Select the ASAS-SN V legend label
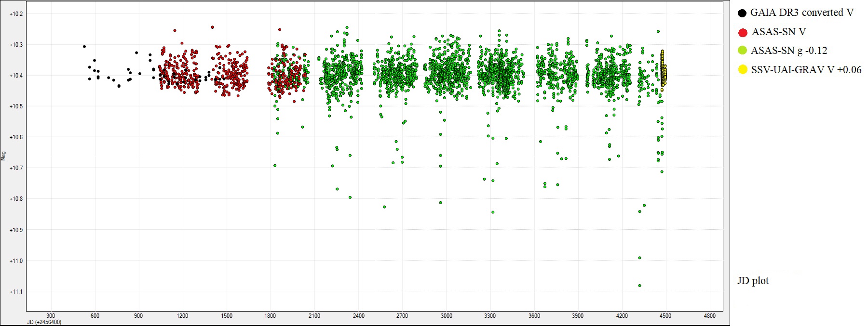Screen dimensions: 868x326 tap(779, 32)
